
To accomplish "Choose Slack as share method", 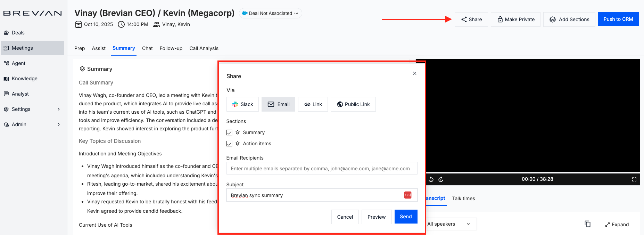I will click(242, 104).
